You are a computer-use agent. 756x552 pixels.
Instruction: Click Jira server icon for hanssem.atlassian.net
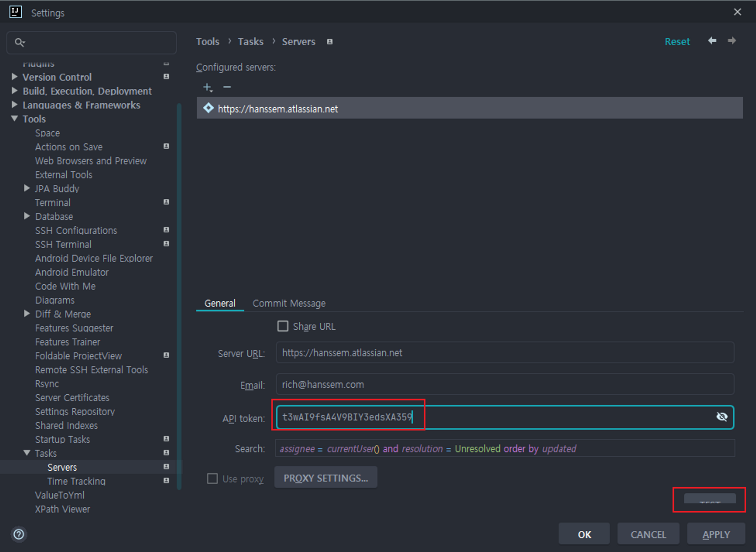tap(209, 108)
